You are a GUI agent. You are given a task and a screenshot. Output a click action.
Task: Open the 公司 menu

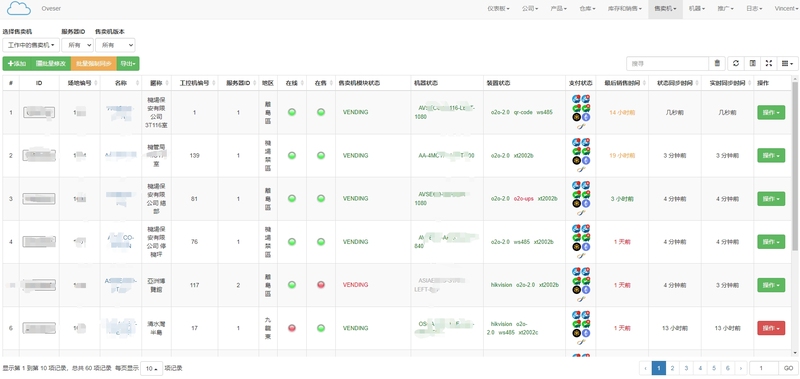pos(530,9)
